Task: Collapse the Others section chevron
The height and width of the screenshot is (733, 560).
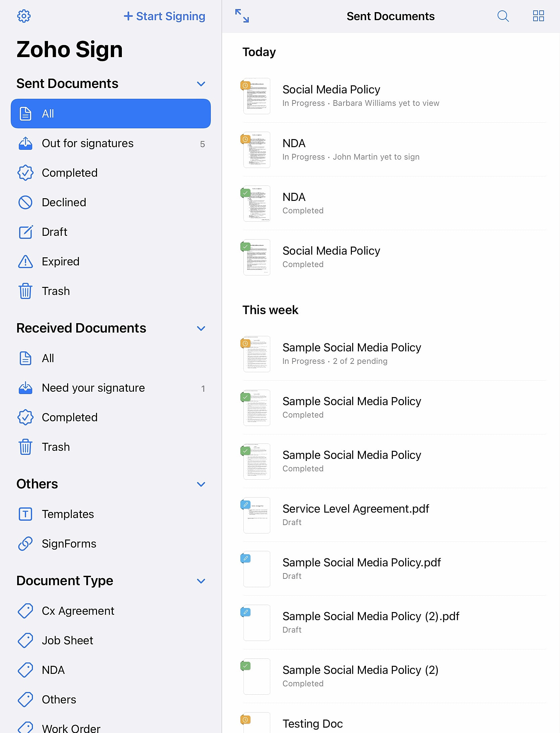Action: pos(201,484)
